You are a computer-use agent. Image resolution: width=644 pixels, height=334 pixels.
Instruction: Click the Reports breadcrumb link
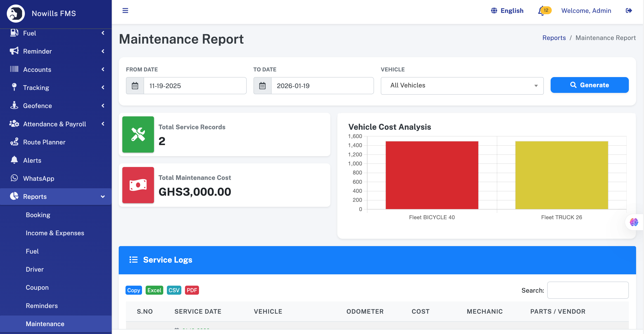coord(554,38)
